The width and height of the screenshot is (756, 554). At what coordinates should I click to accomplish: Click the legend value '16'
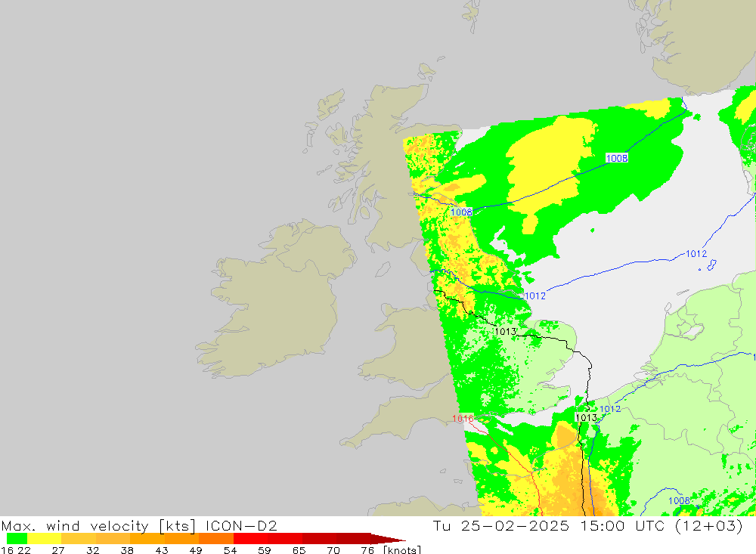[7, 550]
